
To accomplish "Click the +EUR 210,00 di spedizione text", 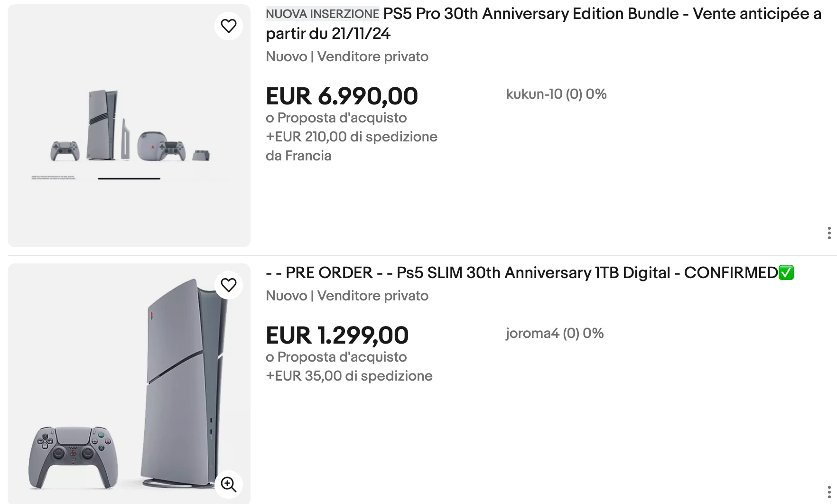I will point(351,137).
